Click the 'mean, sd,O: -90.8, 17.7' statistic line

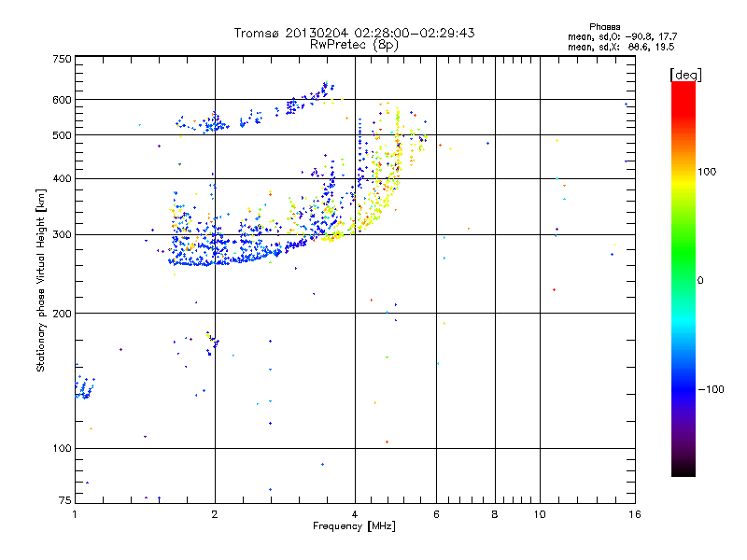tap(622, 36)
